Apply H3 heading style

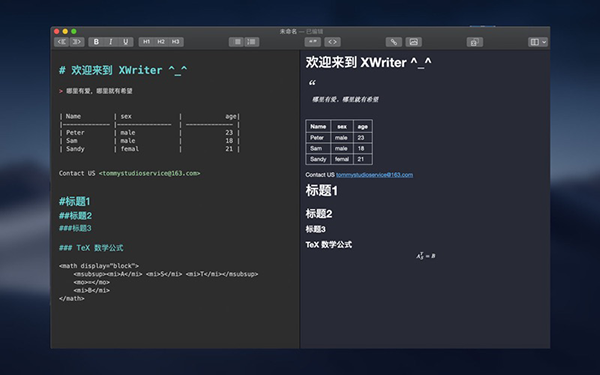pos(176,42)
